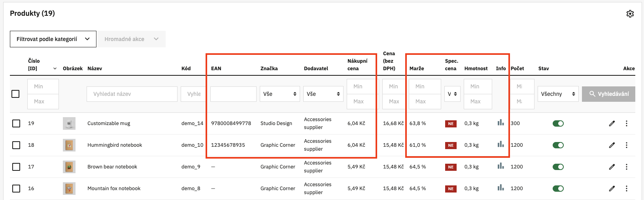644x200 pixels.
Task: Open more actions menu for Brown bear notebook
Action: [627, 167]
